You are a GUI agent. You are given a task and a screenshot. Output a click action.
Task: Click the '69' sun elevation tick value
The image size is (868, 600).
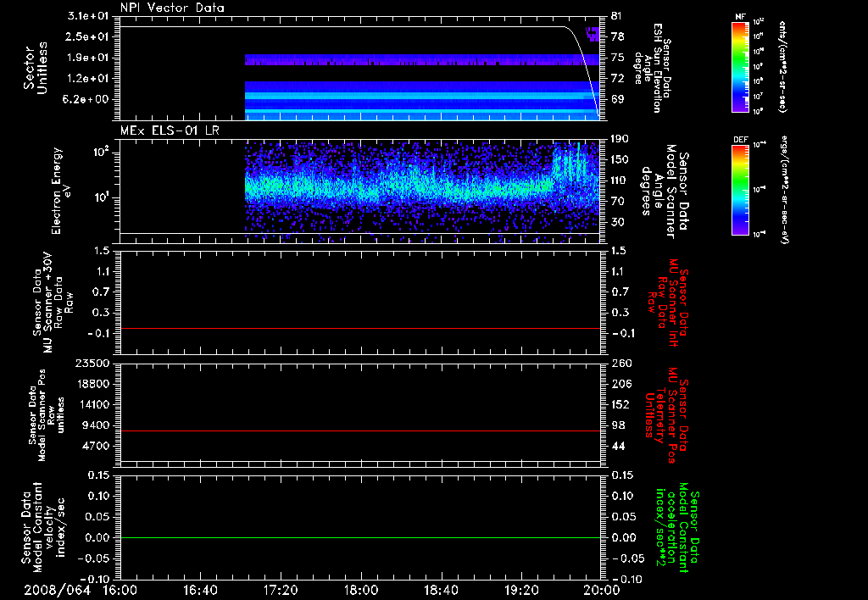tap(617, 99)
